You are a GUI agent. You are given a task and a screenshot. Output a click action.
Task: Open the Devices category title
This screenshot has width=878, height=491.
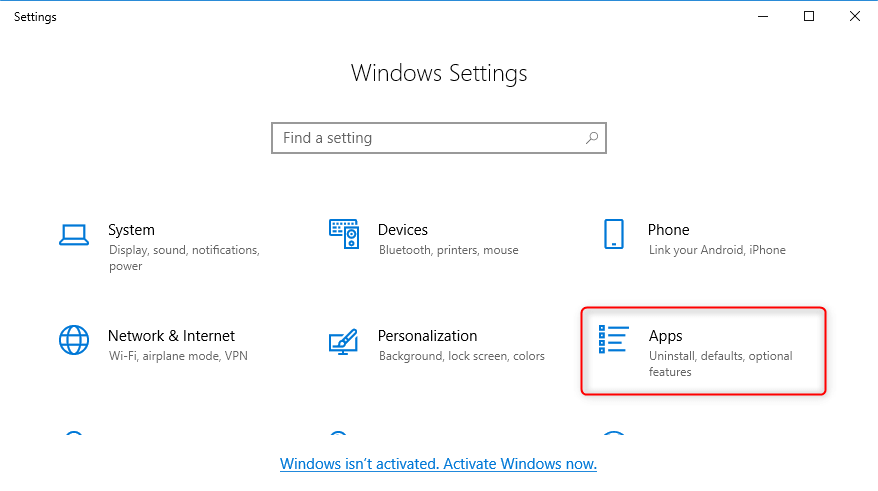point(402,230)
